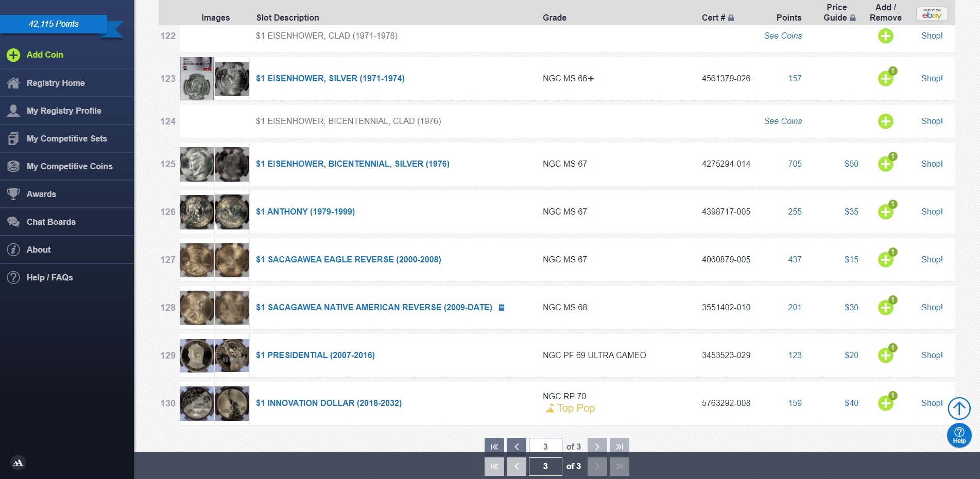Go to previous page in upper pager

tap(517, 446)
